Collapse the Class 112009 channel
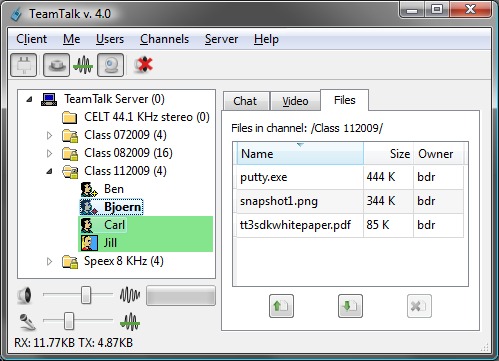 click(x=49, y=171)
